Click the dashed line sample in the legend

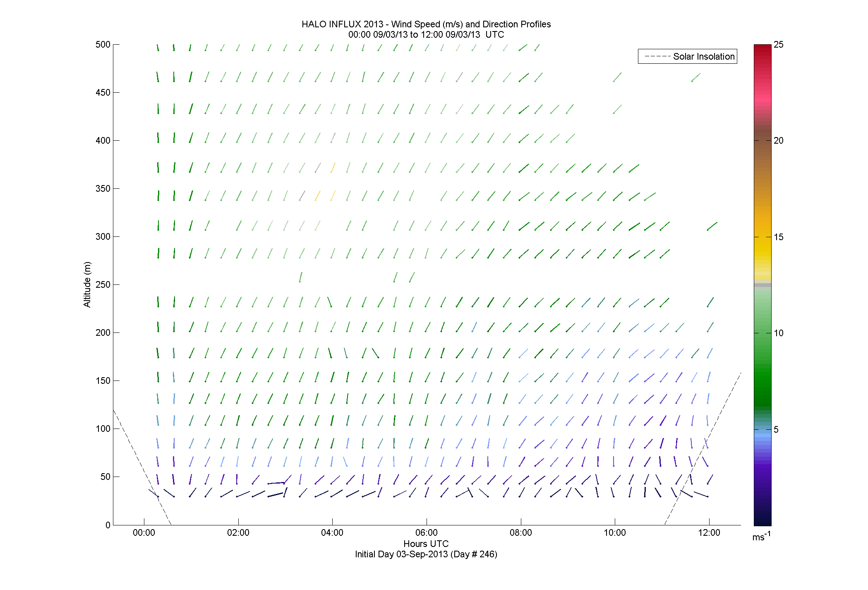click(657, 56)
